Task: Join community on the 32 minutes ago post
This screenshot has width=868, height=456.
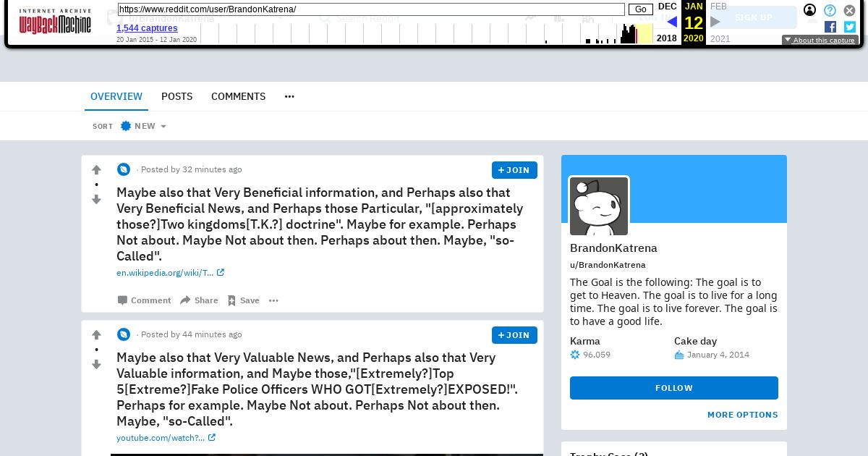Action: tap(514, 170)
